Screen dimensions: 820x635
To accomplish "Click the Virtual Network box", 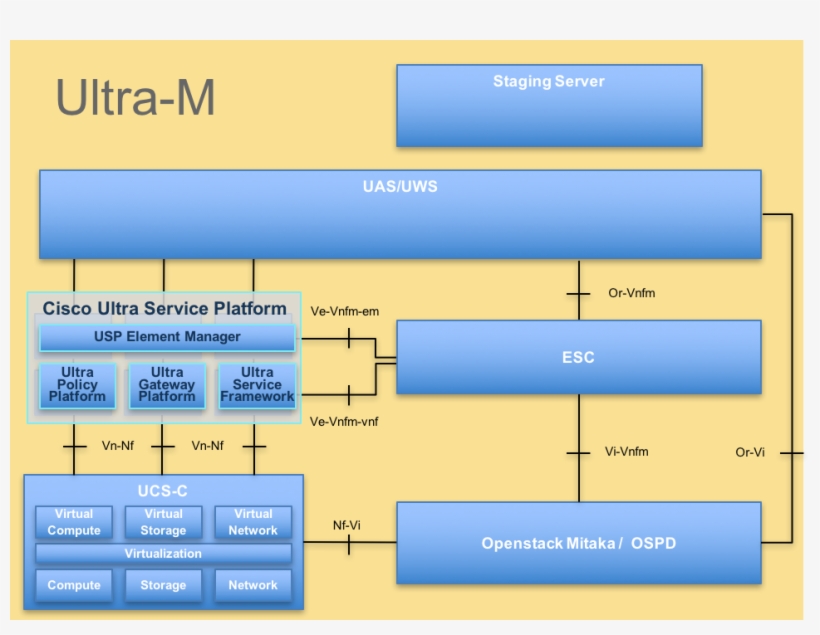I will (x=253, y=522).
